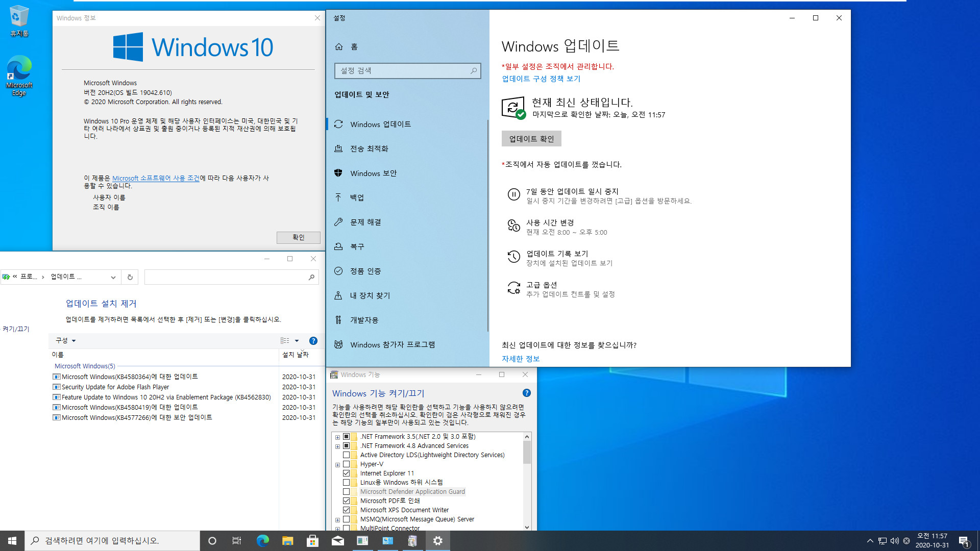Click Windows Features list scroll up arrow

527,437
